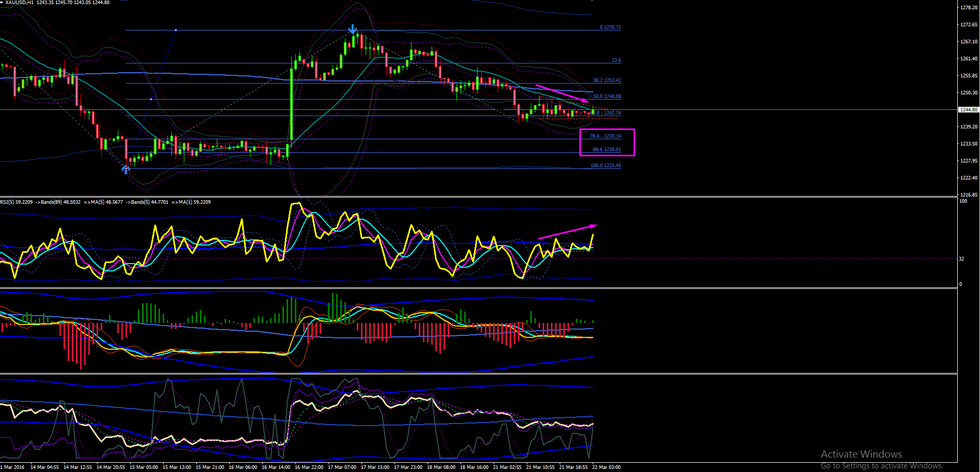Screen dimensions: 980x472
Task: Click 1239.20 on the price scale
Action: coord(969,127)
